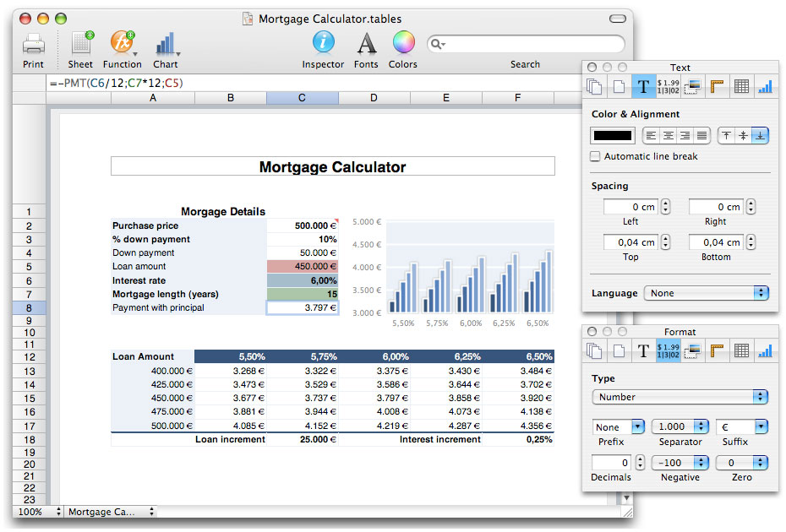Select the Interest rate 6,00% value cell
Image resolution: width=786 pixels, height=532 pixels.
(303, 280)
